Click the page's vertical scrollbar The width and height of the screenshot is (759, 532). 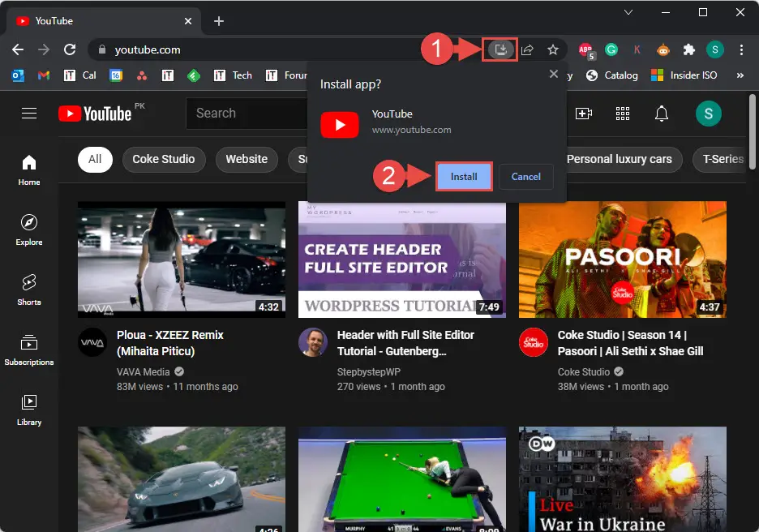click(x=753, y=131)
